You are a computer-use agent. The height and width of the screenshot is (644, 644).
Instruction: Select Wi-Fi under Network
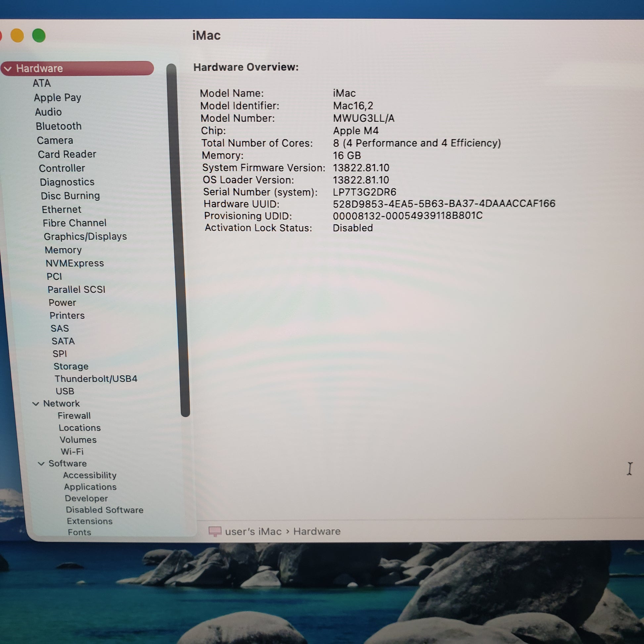pyautogui.click(x=72, y=451)
